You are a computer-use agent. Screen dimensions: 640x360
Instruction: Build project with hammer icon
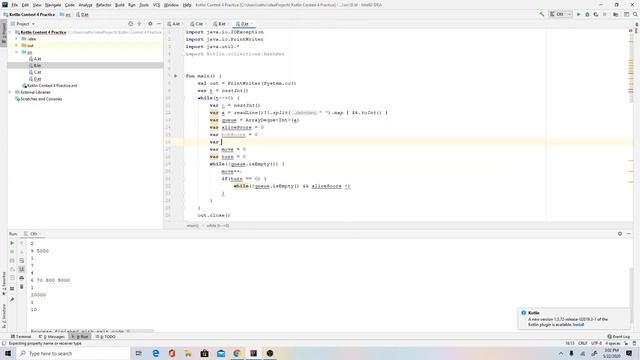(542, 14)
